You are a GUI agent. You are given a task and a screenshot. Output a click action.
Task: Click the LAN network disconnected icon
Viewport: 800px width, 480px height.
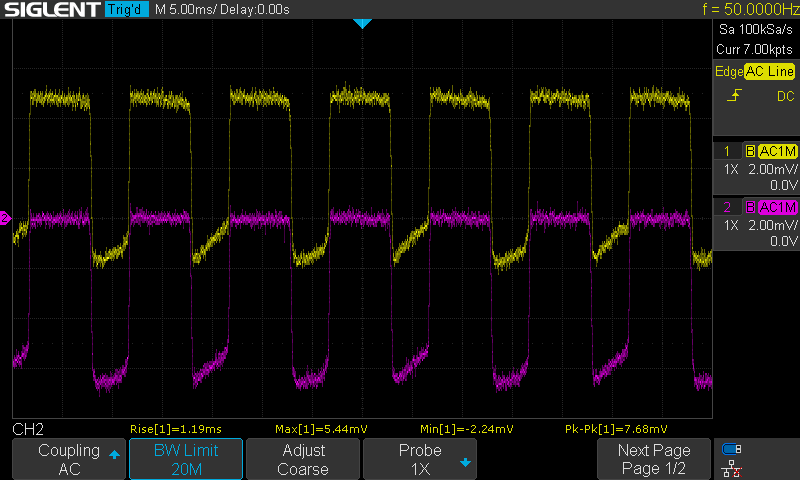(732, 469)
